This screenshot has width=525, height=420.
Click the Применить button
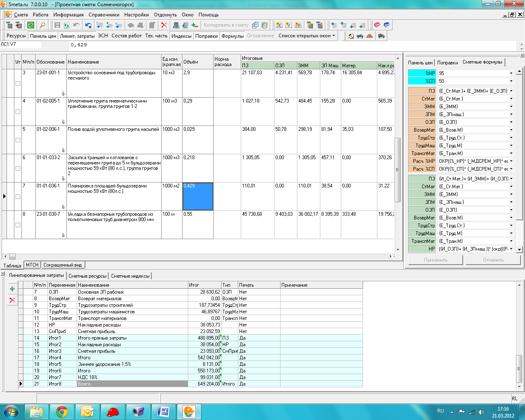(x=436, y=260)
